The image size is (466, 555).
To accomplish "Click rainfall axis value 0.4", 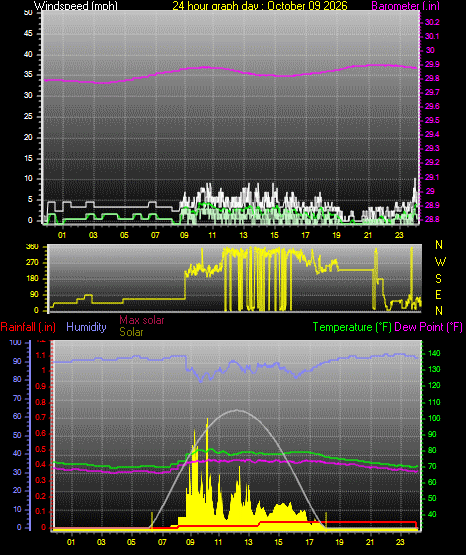I will pyautogui.click(x=41, y=464).
